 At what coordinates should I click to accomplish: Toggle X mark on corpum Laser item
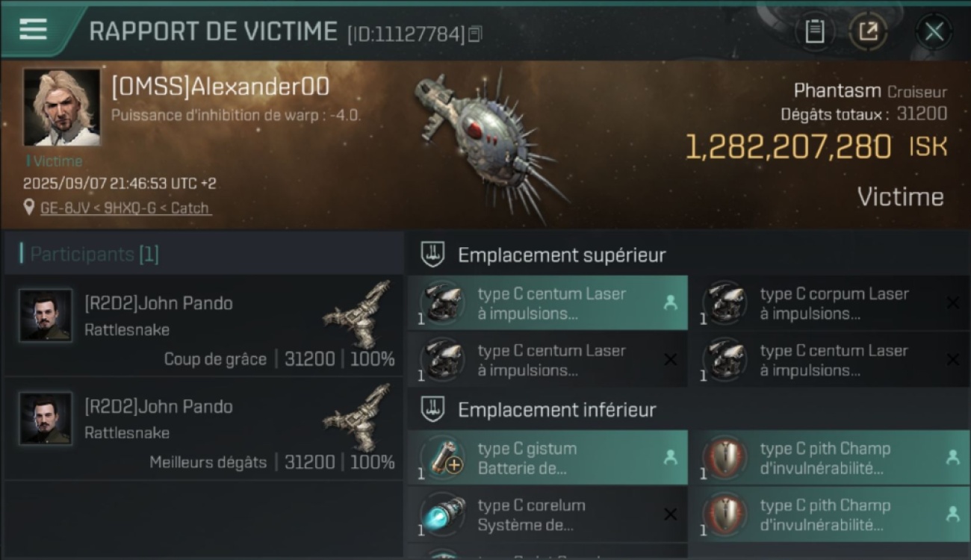[953, 302]
